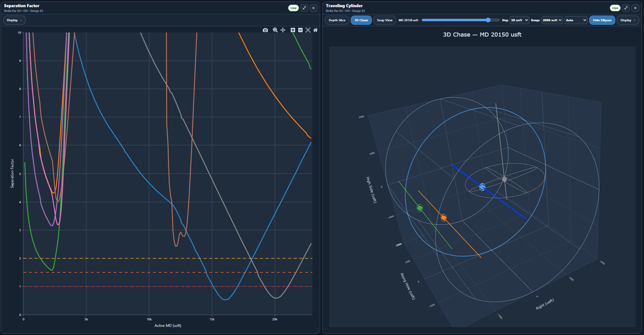The image size is (644, 335).
Task: Click the '3D Chase — MD 20150 usft' title
Action: coord(482,35)
